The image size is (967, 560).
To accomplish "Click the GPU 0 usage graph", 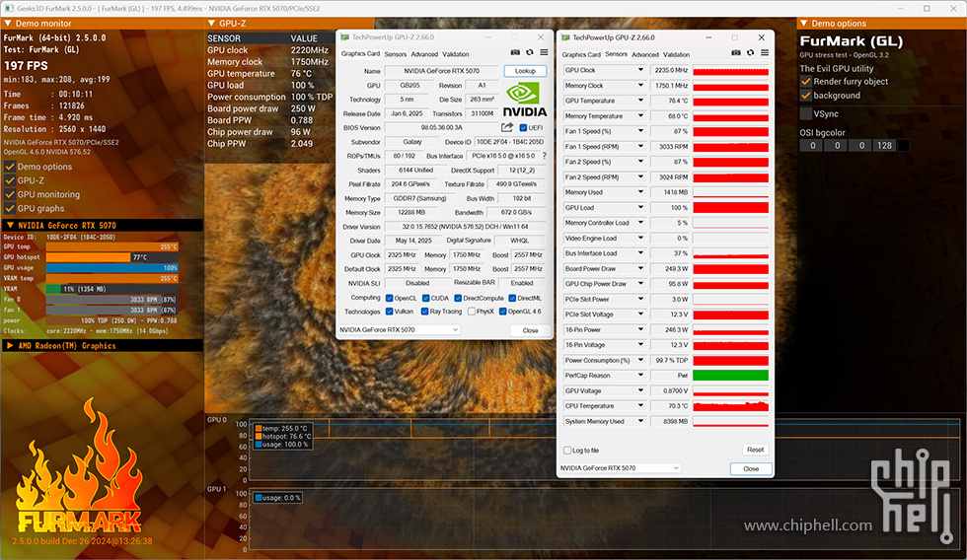I will pyautogui.click(x=605, y=451).
